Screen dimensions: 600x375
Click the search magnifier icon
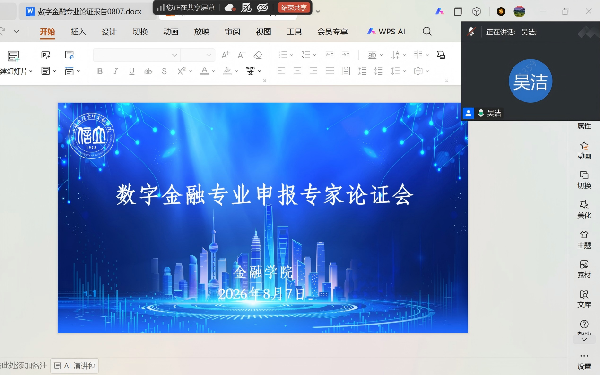click(427, 31)
